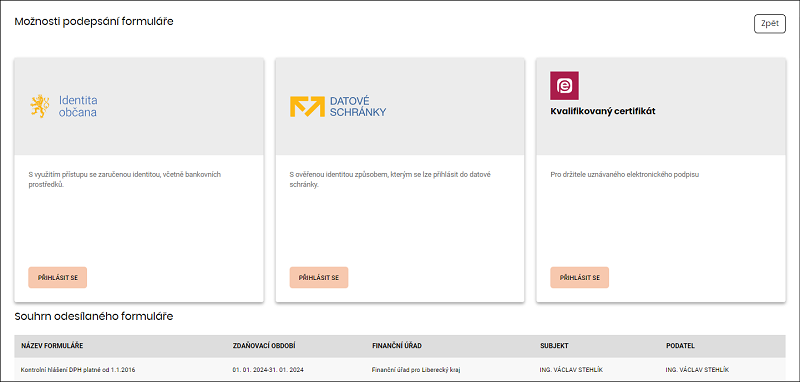Click the Kvalifikovaný certifikát red icon
800x382 pixels.
pos(564,85)
